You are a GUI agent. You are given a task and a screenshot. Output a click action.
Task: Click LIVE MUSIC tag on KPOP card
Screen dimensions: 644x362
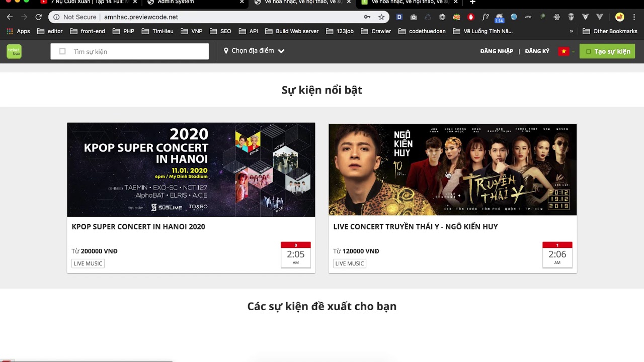(x=88, y=263)
